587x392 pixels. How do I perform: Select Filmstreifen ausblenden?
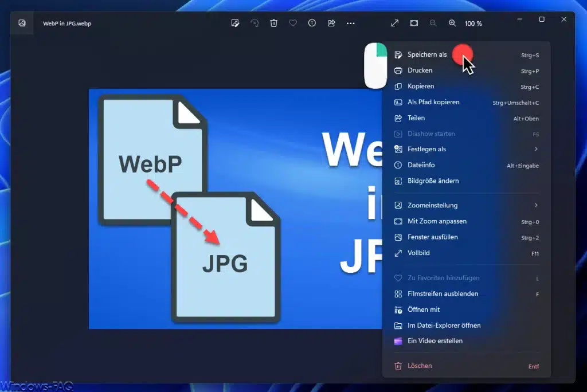pos(467,294)
